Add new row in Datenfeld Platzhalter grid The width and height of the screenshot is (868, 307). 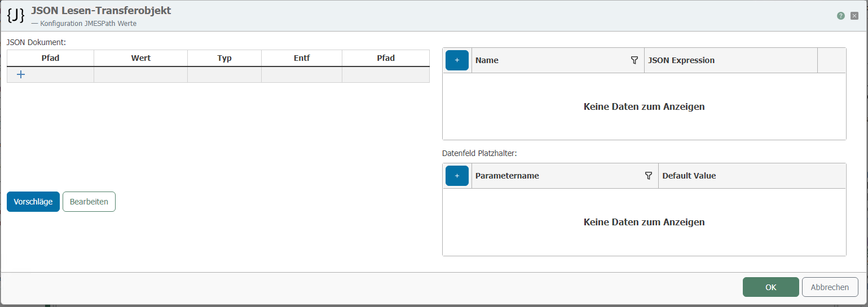[457, 176]
